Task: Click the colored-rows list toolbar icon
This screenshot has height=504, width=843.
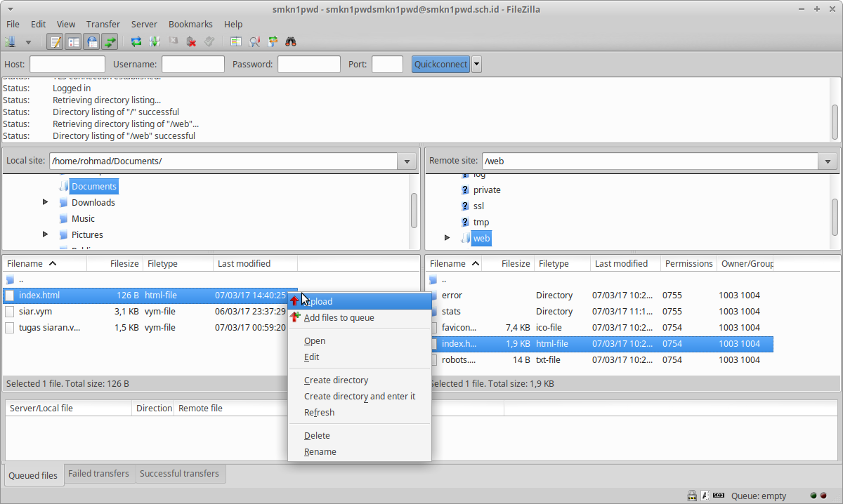Action: coord(236,42)
